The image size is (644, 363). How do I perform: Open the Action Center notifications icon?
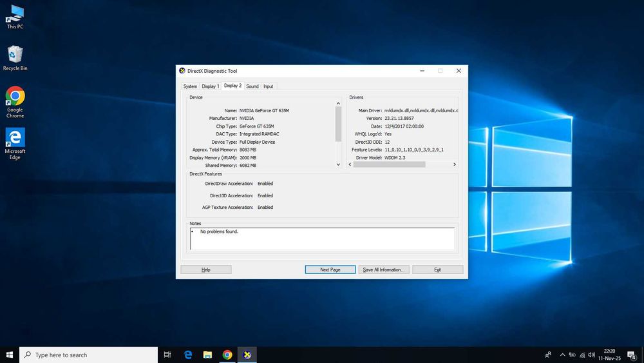[632, 355]
